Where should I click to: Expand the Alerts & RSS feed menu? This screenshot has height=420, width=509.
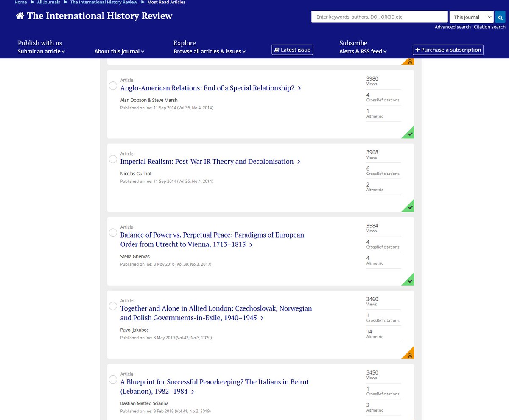tap(363, 51)
